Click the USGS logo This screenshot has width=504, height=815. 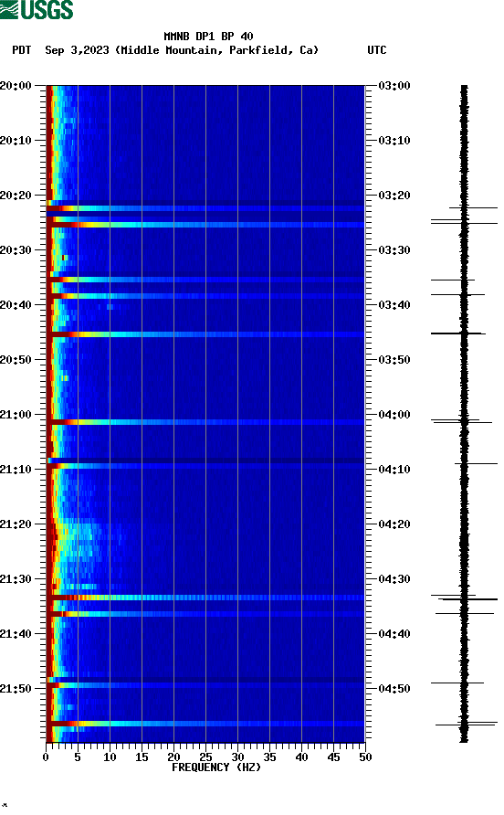[37, 9]
